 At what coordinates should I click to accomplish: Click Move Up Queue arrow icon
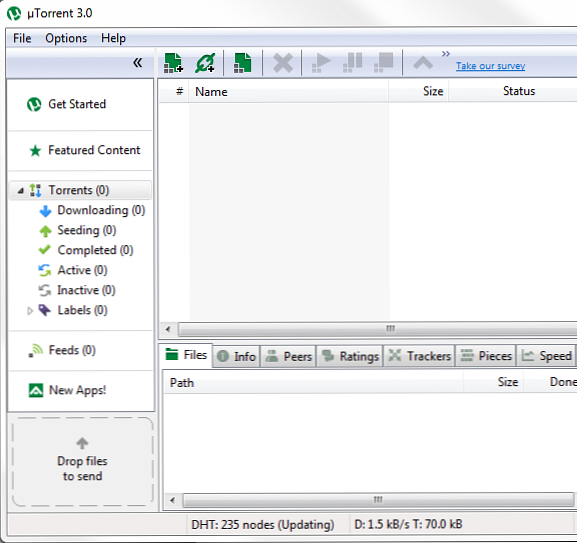point(423,63)
